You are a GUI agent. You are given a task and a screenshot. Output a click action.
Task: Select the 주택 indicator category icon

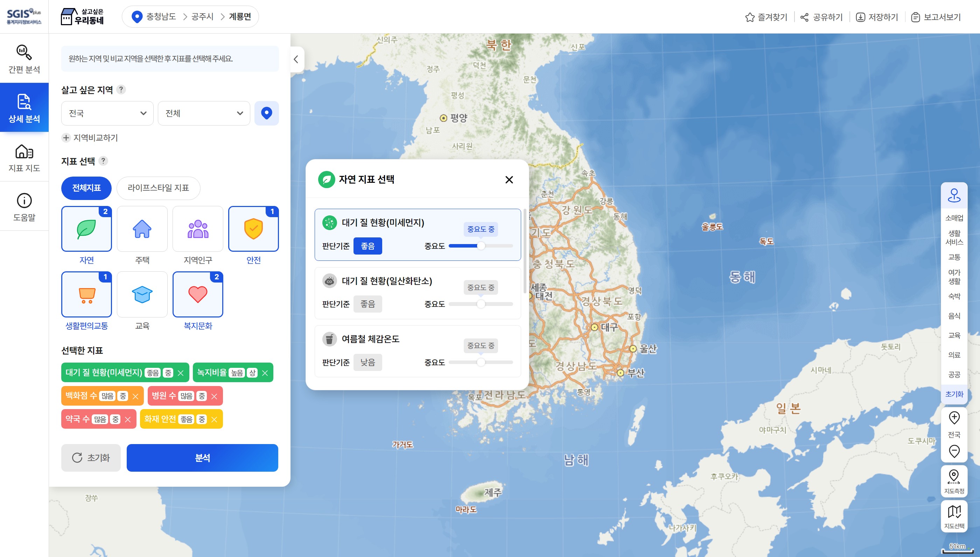click(x=142, y=228)
